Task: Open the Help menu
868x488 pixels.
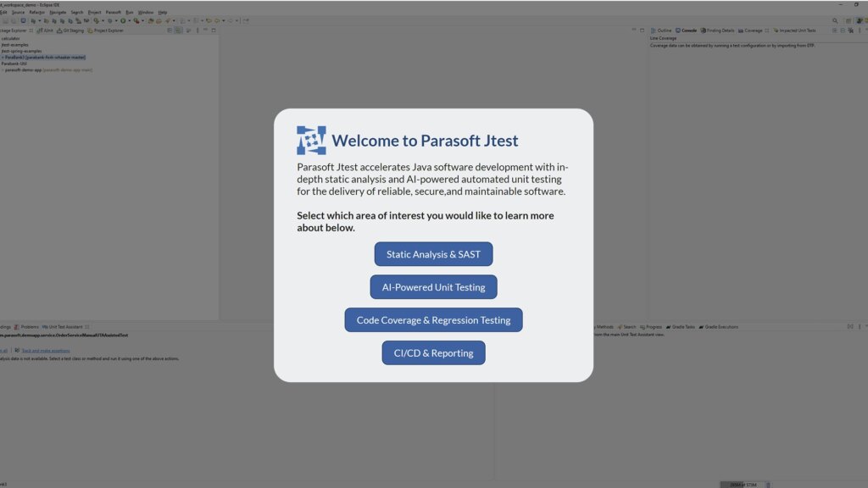Action: pos(163,12)
